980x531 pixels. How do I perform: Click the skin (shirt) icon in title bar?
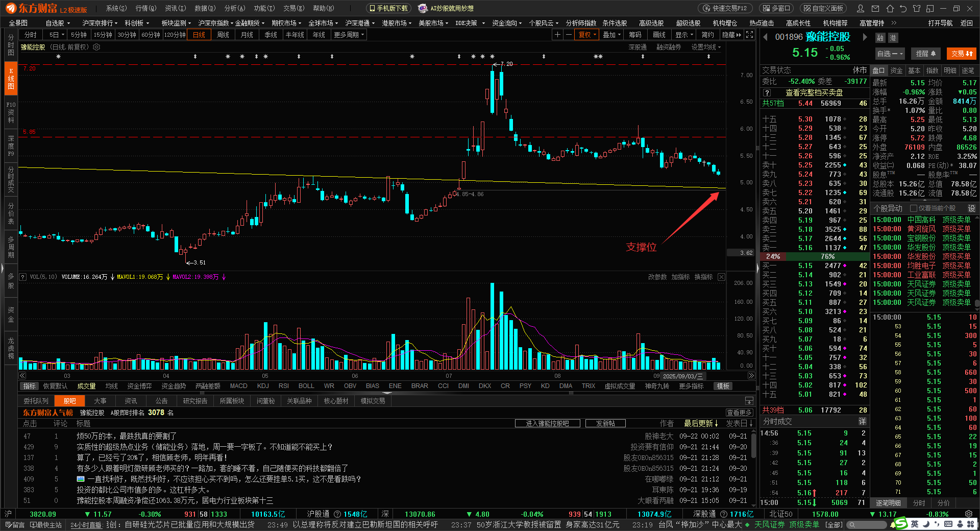[917, 9]
